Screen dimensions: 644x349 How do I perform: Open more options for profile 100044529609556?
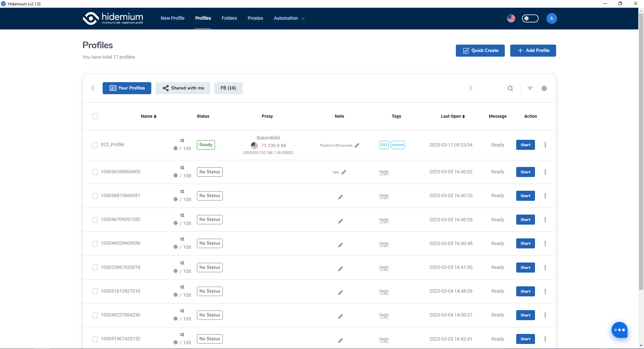[545, 243]
